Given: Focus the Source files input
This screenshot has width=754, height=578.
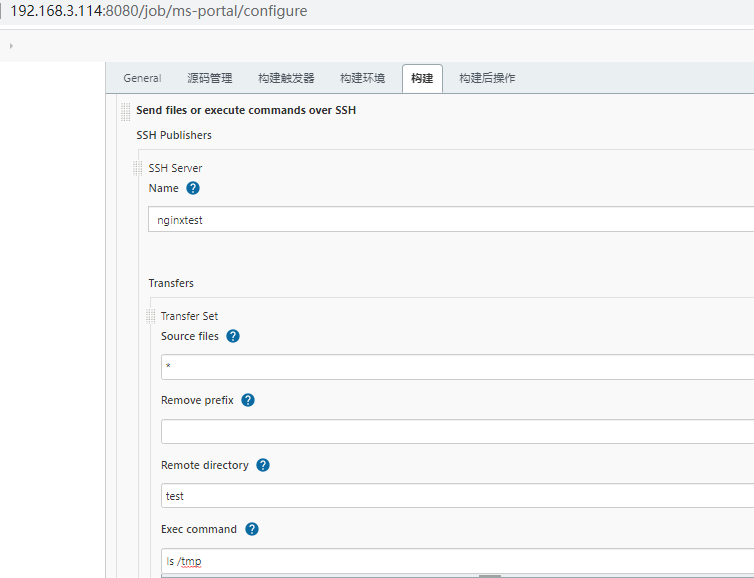Looking at the screenshot, I should (457, 367).
